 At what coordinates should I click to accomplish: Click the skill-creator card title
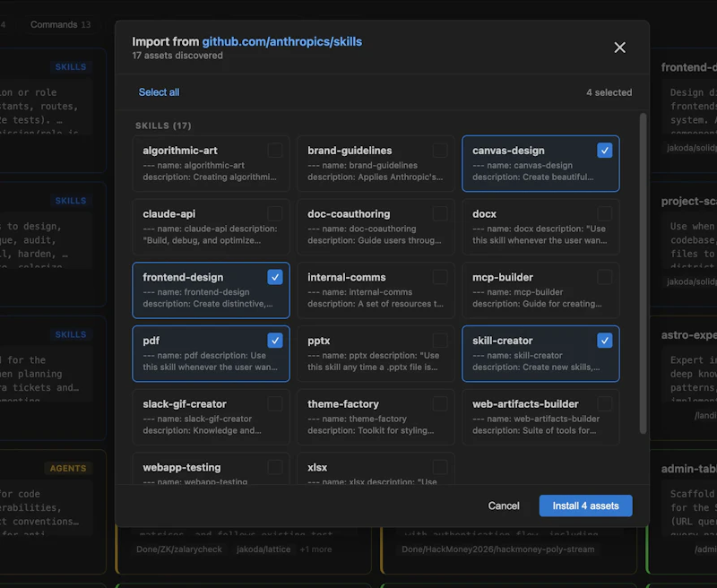[x=503, y=341]
